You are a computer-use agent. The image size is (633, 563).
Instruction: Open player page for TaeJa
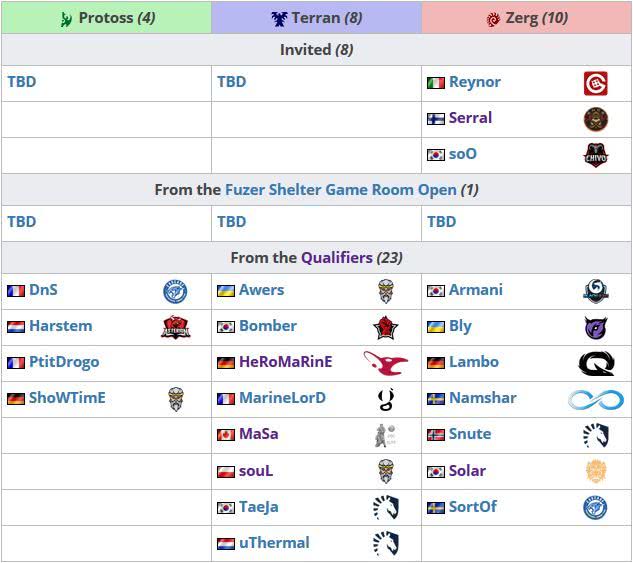point(258,507)
